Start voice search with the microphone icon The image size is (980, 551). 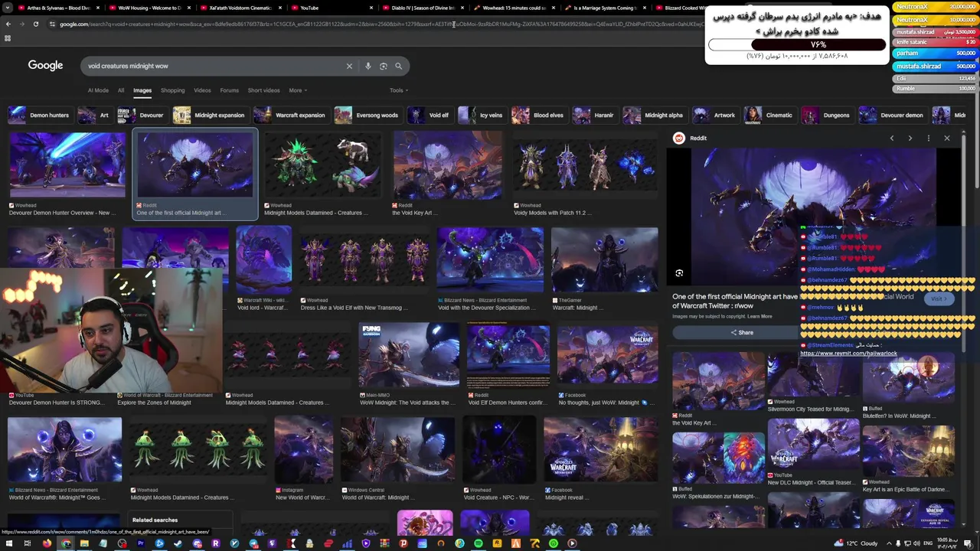(368, 66)
